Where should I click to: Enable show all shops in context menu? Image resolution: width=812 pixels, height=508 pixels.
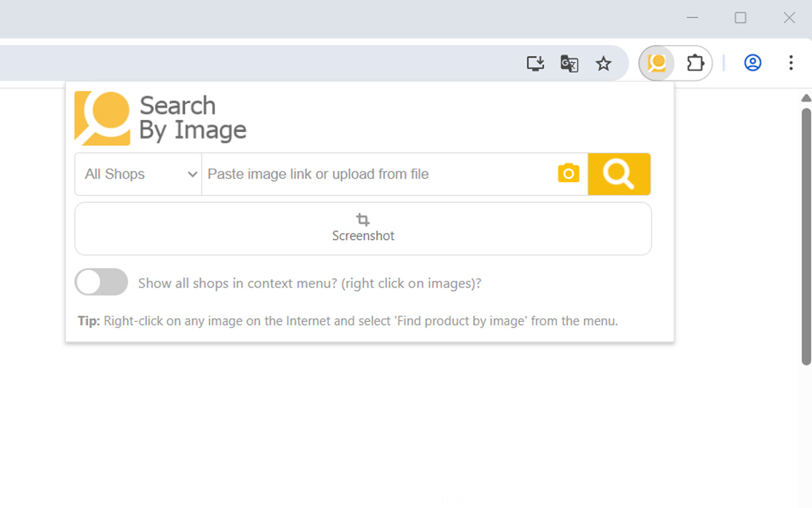101,282
